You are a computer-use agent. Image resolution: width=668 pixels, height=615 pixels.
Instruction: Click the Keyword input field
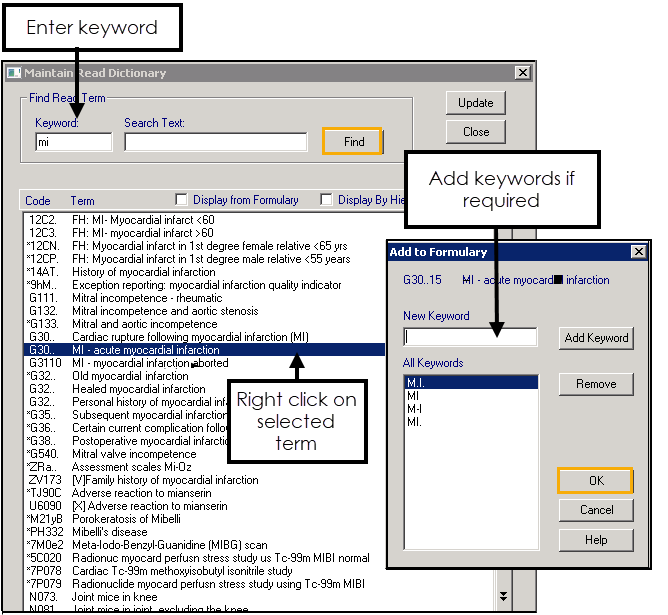point(73,142)
